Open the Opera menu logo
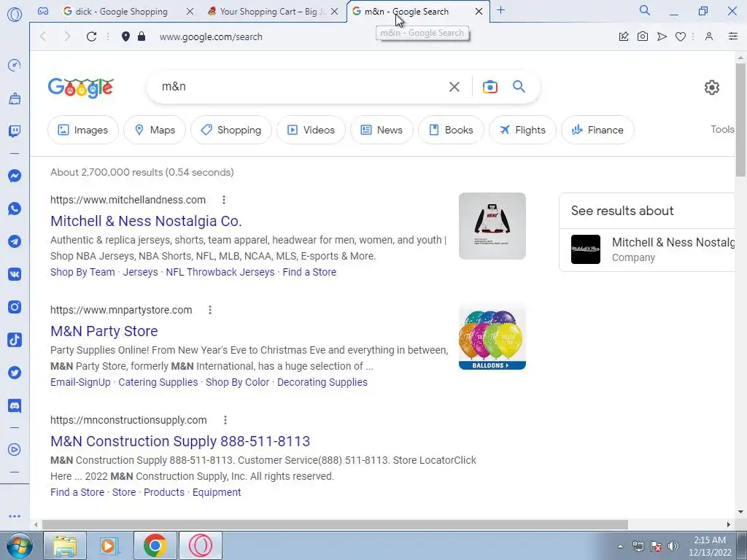Image resolution: width=747 pixels, height=560 pixels. pyautogui.click(x=15, y=15)
